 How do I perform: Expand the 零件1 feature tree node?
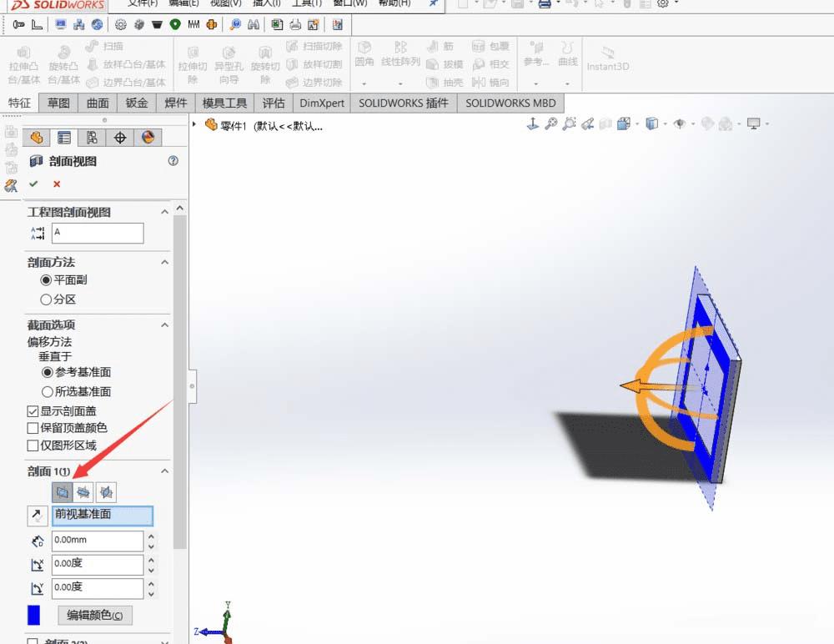pos(194,125)
